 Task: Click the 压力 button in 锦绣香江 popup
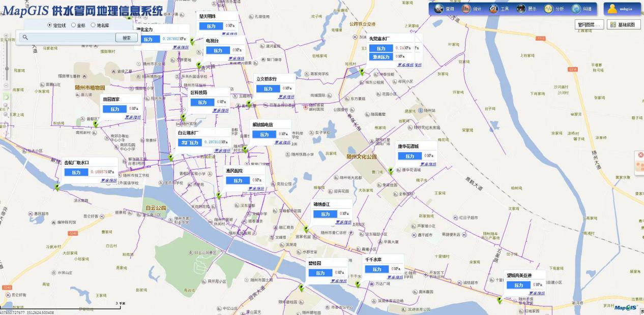(x=323, y=214)
